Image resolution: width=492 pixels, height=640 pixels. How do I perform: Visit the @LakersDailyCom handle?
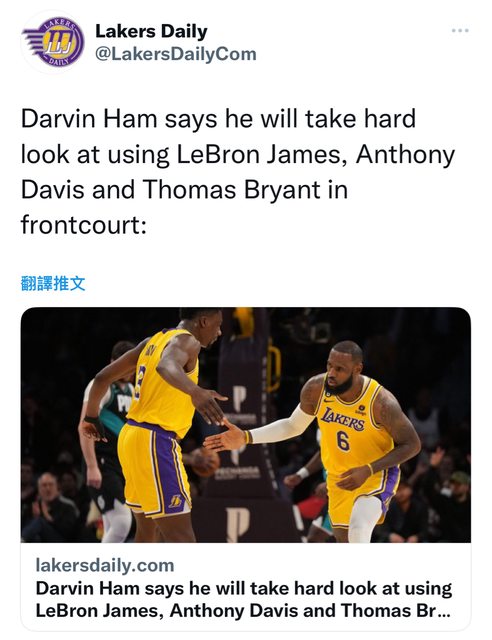(x=176, y=54)
